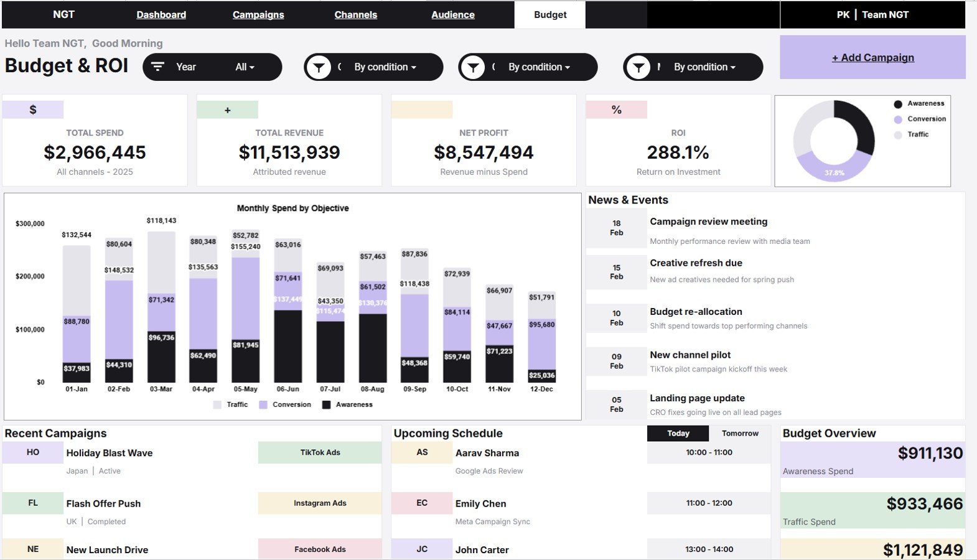Screen dimensions: 977x560
Task: Click the Holiday Blast Wave campaign name
Action: pos(110,453)
